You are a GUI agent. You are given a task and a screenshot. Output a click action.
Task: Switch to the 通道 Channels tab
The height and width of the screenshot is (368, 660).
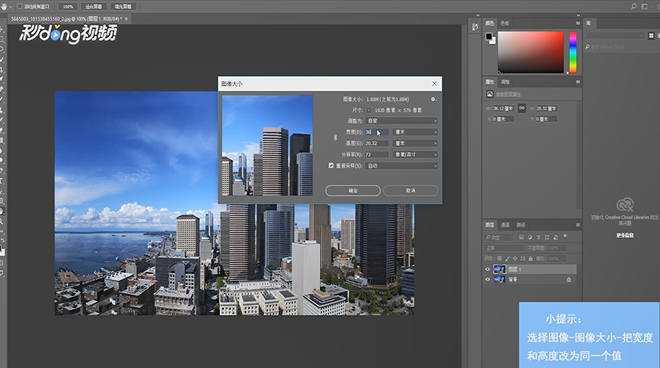coord(505,225)
